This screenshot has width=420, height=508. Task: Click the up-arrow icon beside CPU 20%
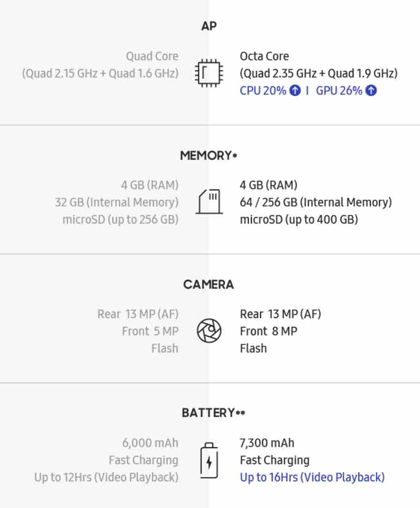click(295, 90)
